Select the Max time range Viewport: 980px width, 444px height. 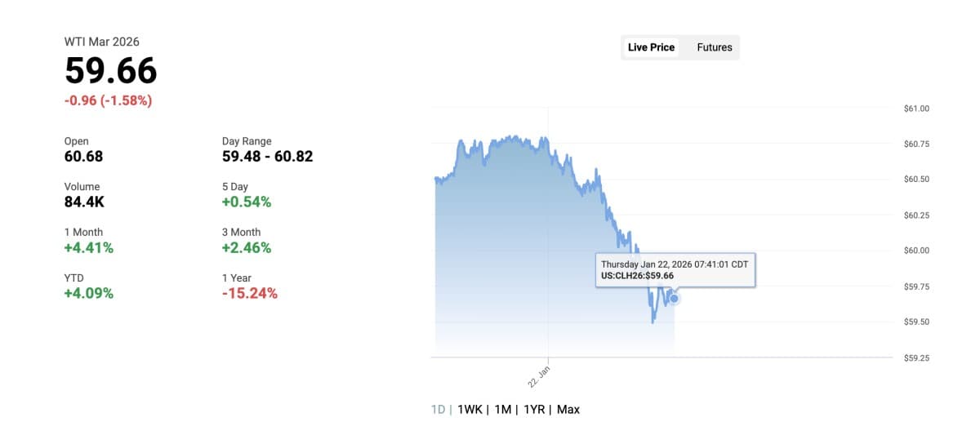click(x=568, y=409)
